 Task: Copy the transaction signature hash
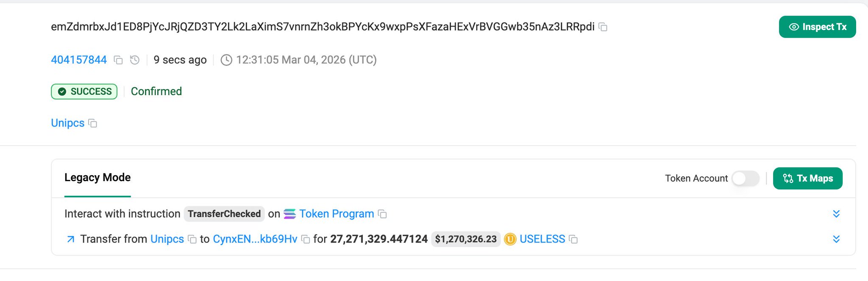(603, 27)
